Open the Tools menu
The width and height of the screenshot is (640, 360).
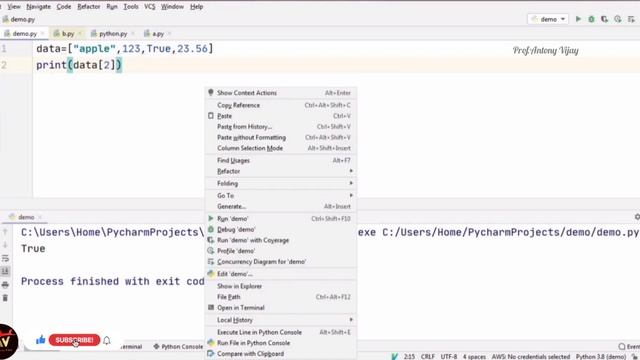[131, 7]
